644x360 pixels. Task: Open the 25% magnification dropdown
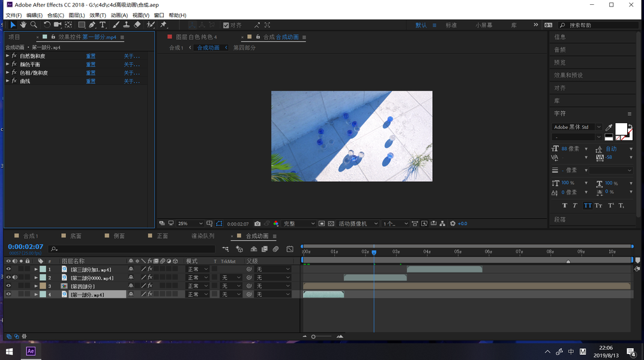190,224
